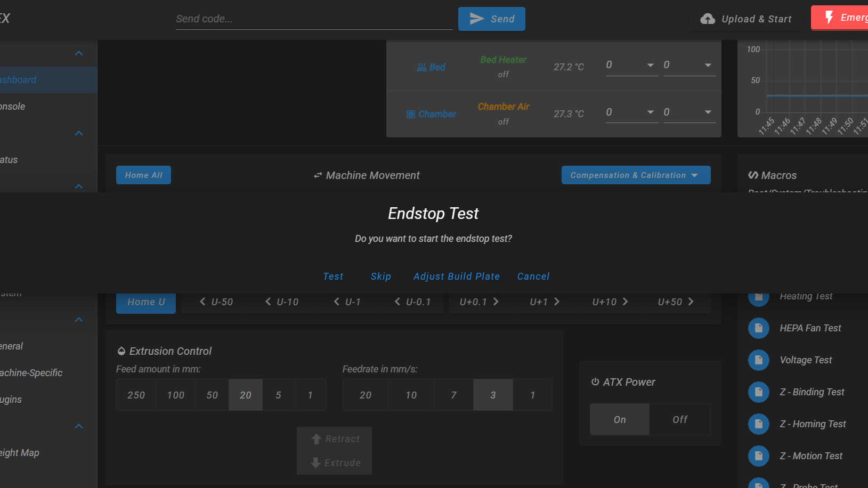Skip the endstop test
Screen dimensions: 868x488
coord(381,276)
